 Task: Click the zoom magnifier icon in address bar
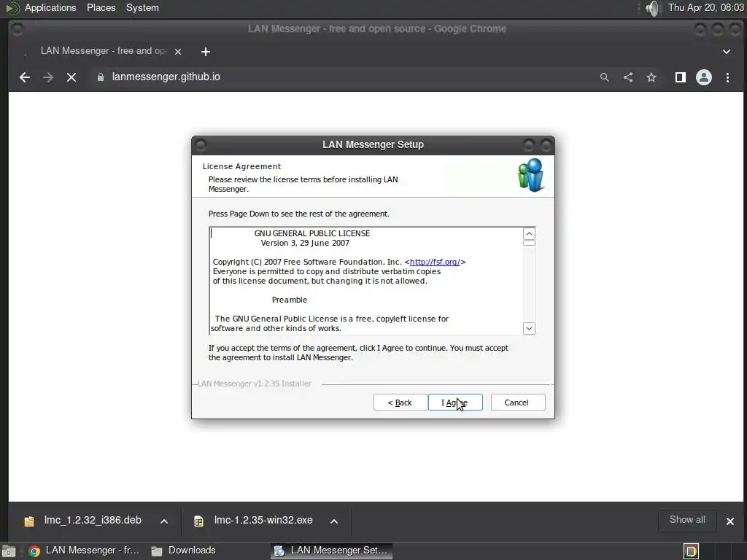(x=605, y=77)
